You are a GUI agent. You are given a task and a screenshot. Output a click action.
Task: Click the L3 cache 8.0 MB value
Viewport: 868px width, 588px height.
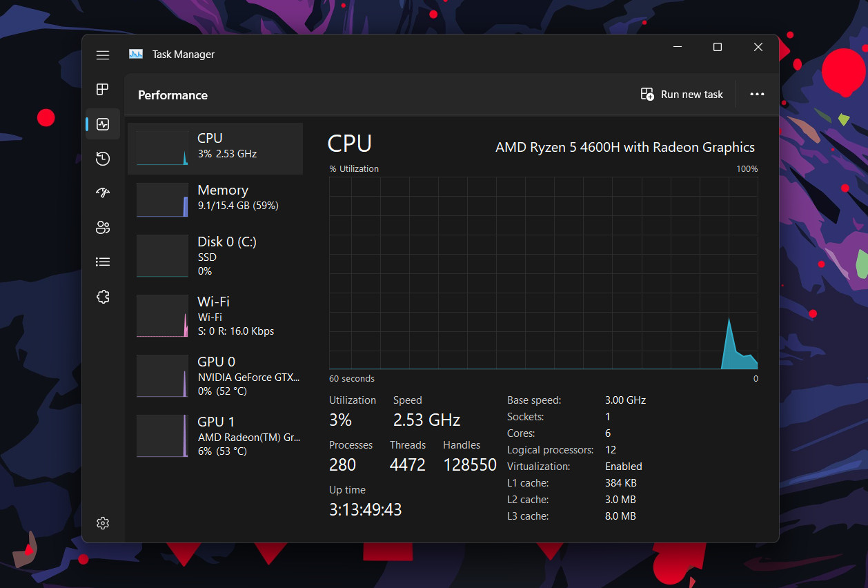620,516
